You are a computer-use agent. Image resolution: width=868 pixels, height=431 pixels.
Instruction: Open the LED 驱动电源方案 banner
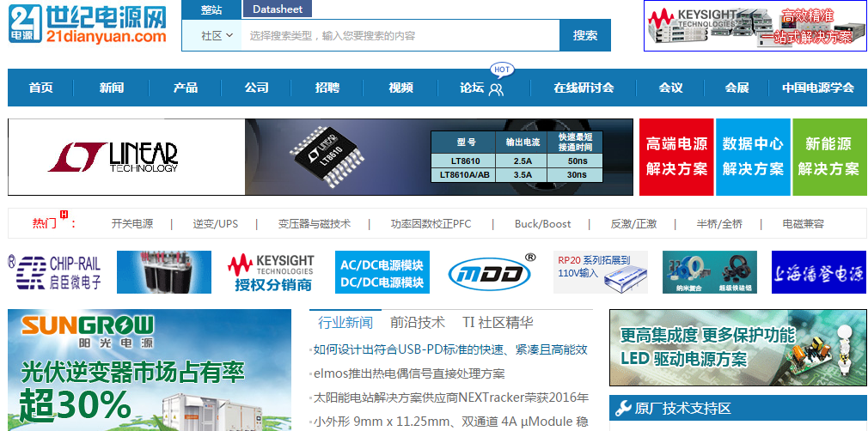coord(738,348)
